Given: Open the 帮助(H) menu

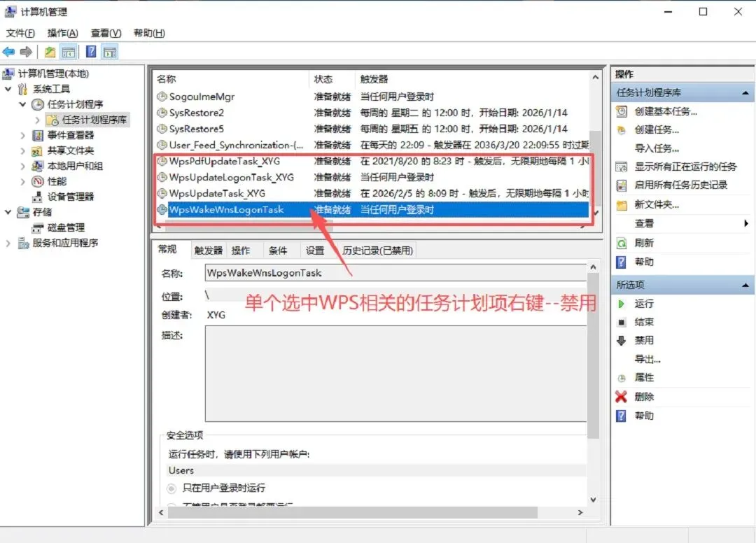Looking at the screenshot, I should coord(150,34).
